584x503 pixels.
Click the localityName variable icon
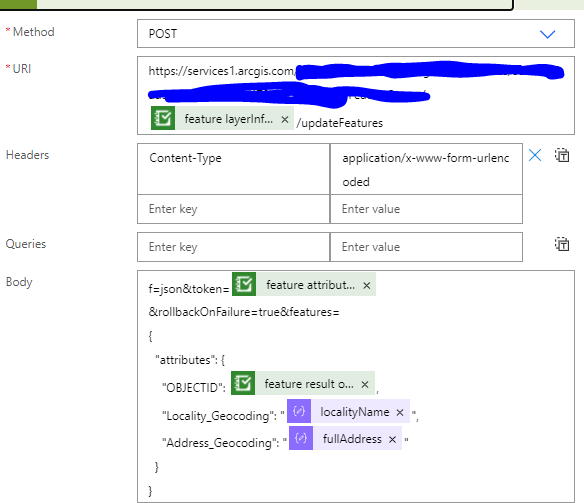[299, 411]
